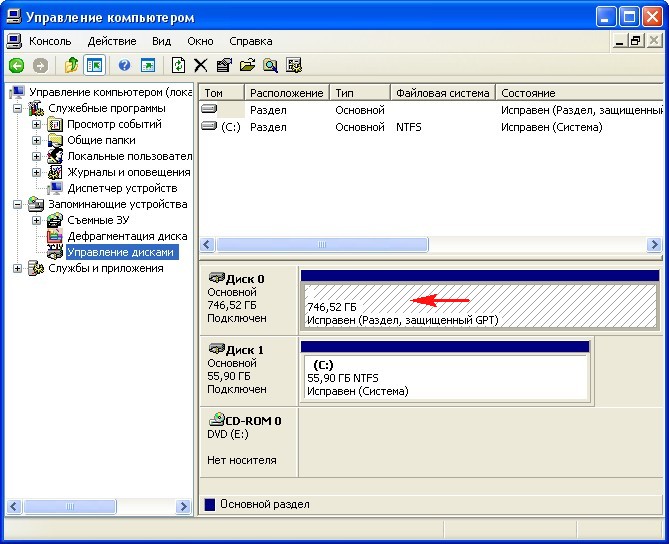Select the (C:) 55,90 ГБ NTFS partition
669x544 pixels.
pos(445,371)
